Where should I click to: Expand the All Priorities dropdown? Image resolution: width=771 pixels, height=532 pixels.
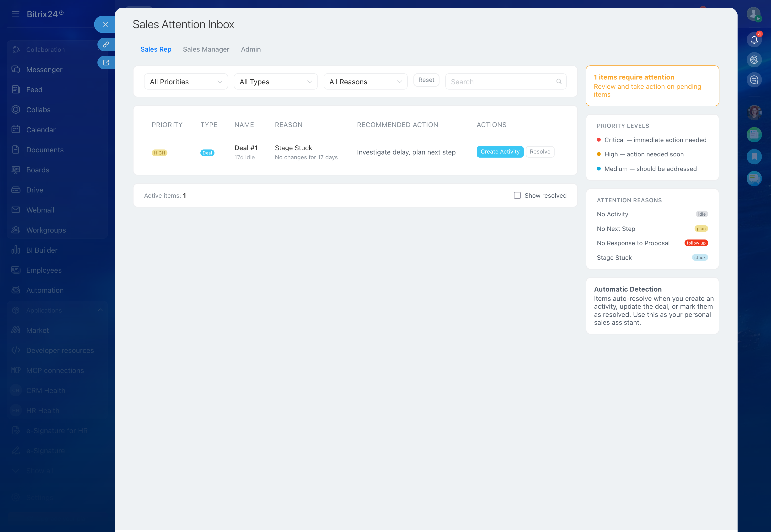[x=186, y=82]
